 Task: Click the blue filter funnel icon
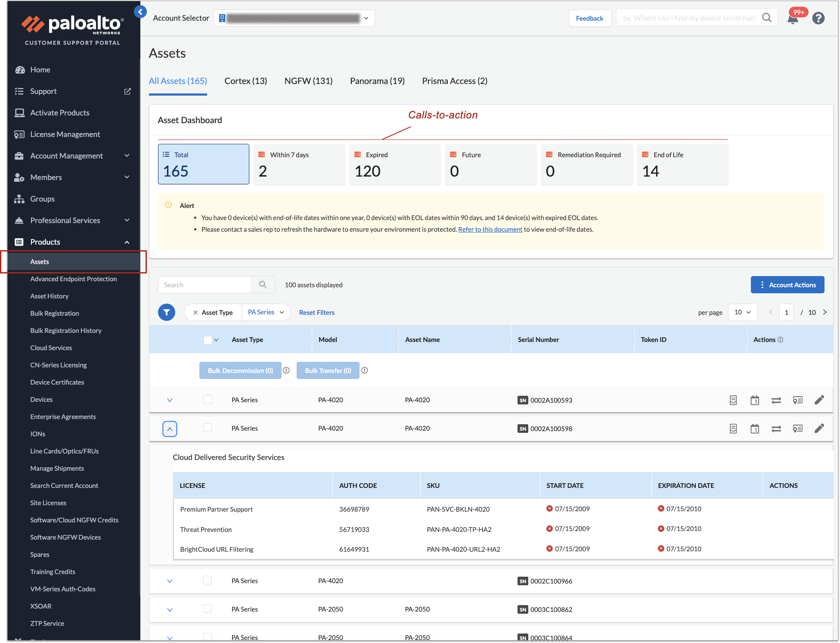pos(167,312)
